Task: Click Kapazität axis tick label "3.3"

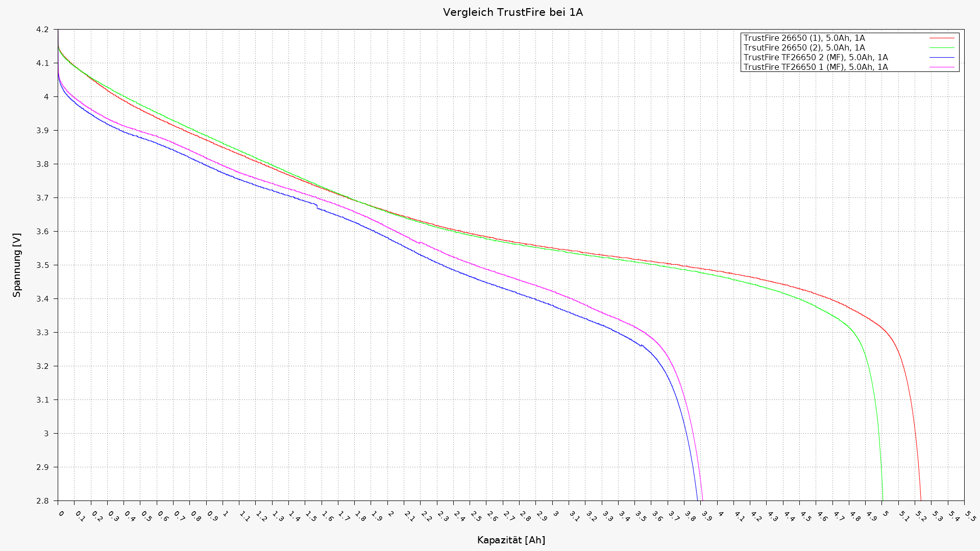Action: coord(607,516)
